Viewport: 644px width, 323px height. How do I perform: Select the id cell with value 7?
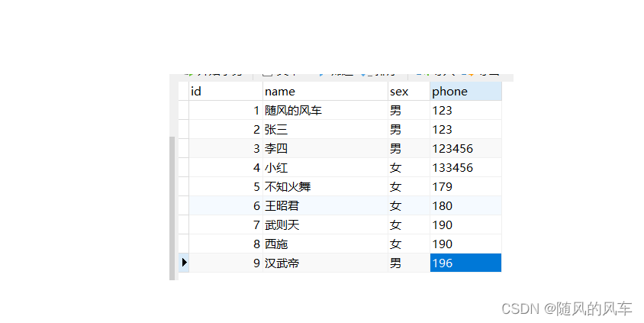coord(226,224)
